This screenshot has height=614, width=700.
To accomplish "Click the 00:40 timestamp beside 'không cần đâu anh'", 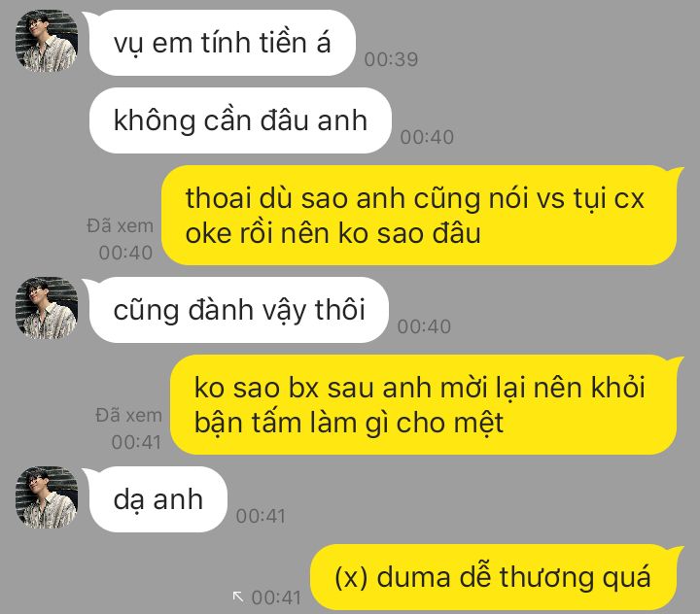I will pos(427,137).
